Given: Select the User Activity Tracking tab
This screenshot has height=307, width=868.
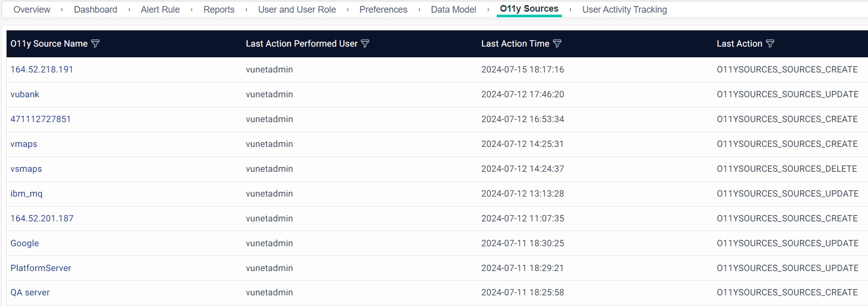Looking at the screenshot, I should tap(624, 10).
